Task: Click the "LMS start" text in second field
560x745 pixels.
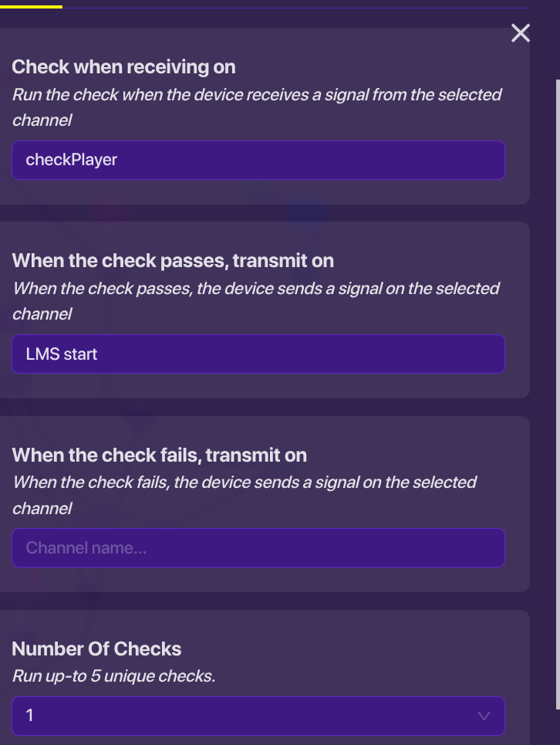Action: pos(62,354)
